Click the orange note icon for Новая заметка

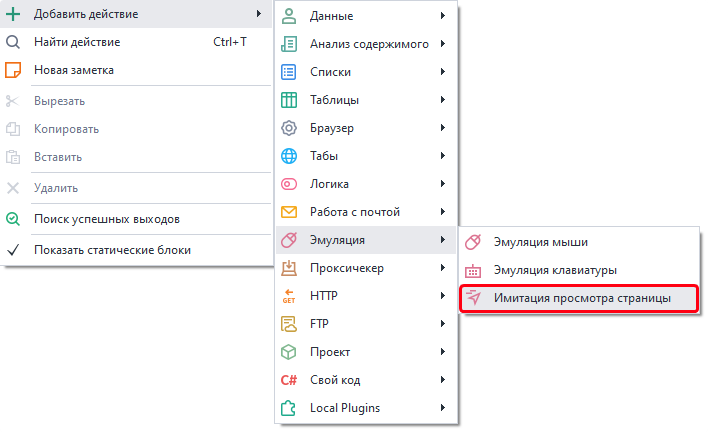point(13,70)
